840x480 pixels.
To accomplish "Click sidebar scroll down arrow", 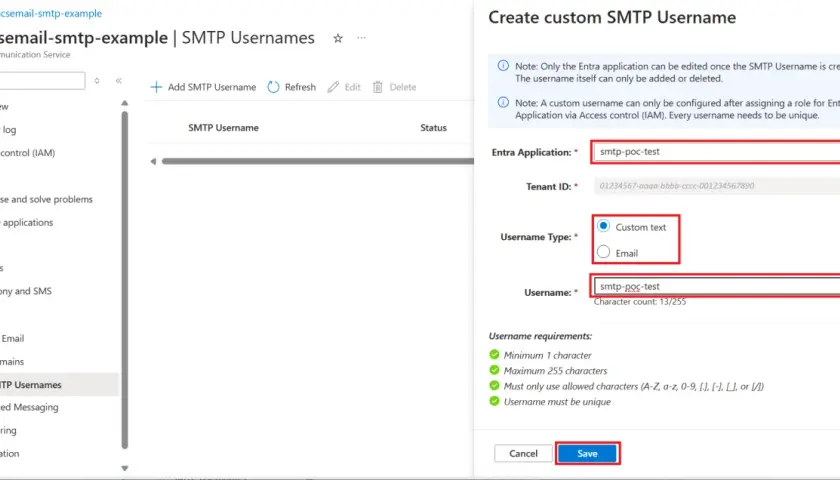I will [x=125, y=468].
